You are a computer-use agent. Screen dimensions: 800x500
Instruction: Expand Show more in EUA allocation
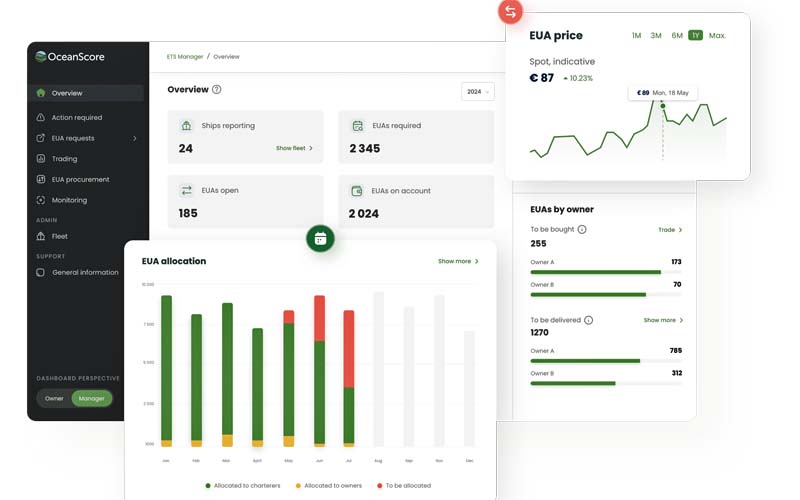point(458,262)
